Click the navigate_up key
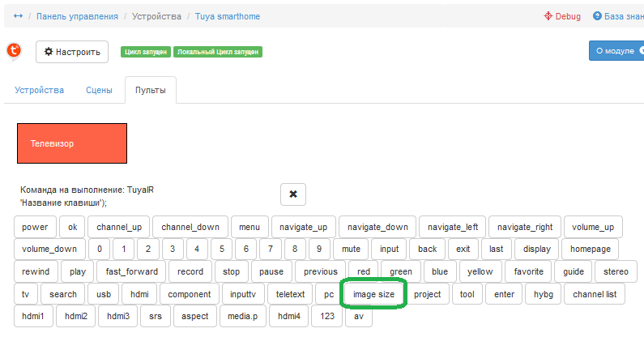Image resolution: width=644 pixels, height=337 pixels. (x=304, y=227)
